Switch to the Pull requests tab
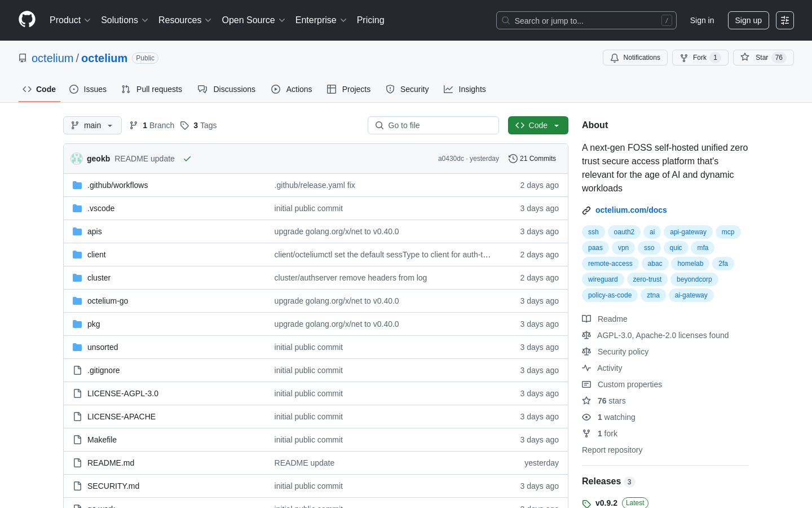This screenshot has height=508, width=812. [x=152, y=89]
